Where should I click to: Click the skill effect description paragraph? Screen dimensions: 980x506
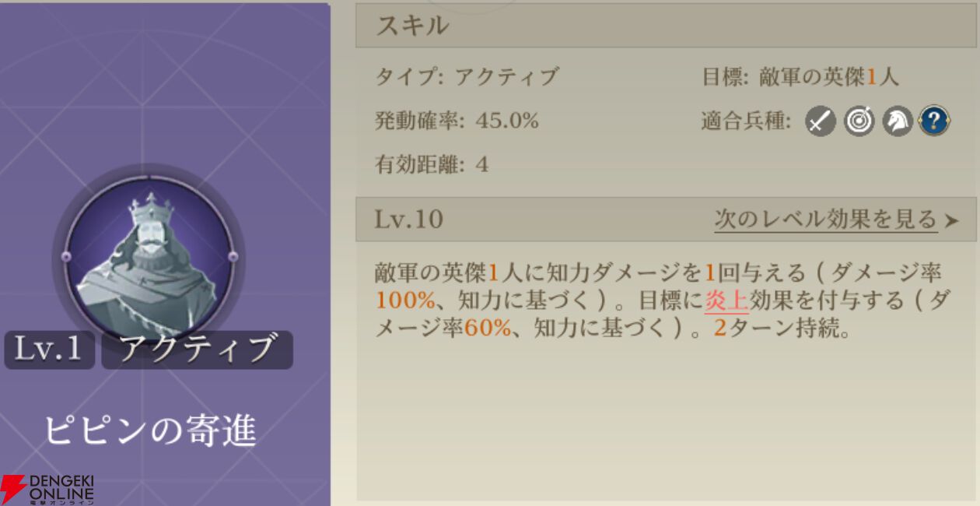(x=659, y=300)
